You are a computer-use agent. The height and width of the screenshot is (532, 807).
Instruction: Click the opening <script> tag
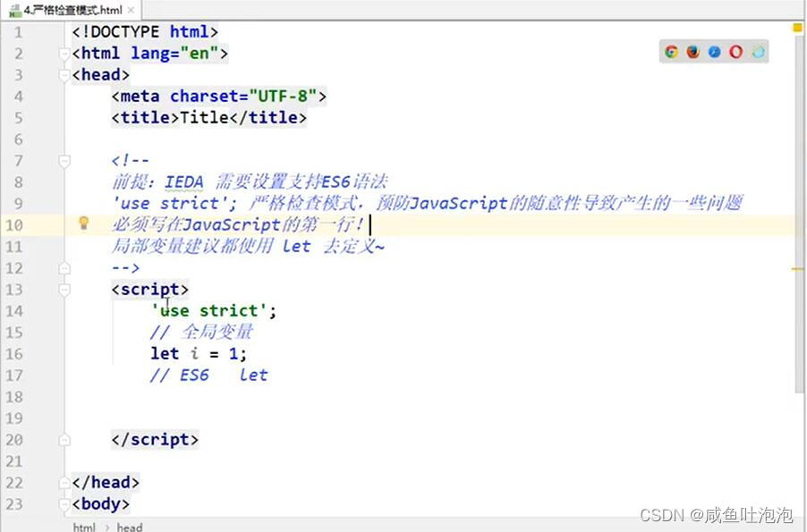(x=150, y=290)
